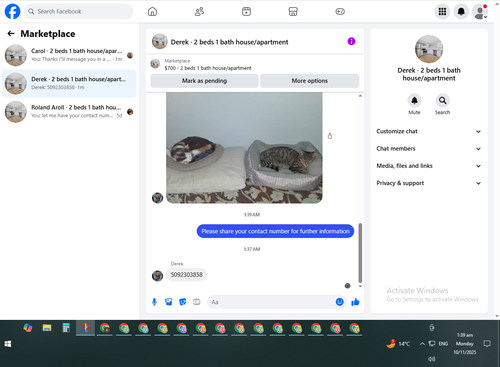
Task: Expand Chat members section
Action: pyautogui.click(x=429, y=149)
